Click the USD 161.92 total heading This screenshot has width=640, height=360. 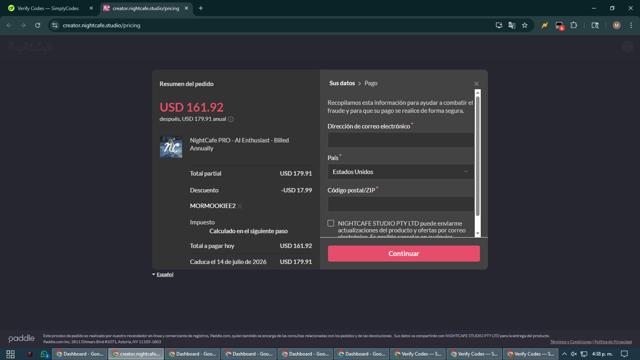(191, 107)
